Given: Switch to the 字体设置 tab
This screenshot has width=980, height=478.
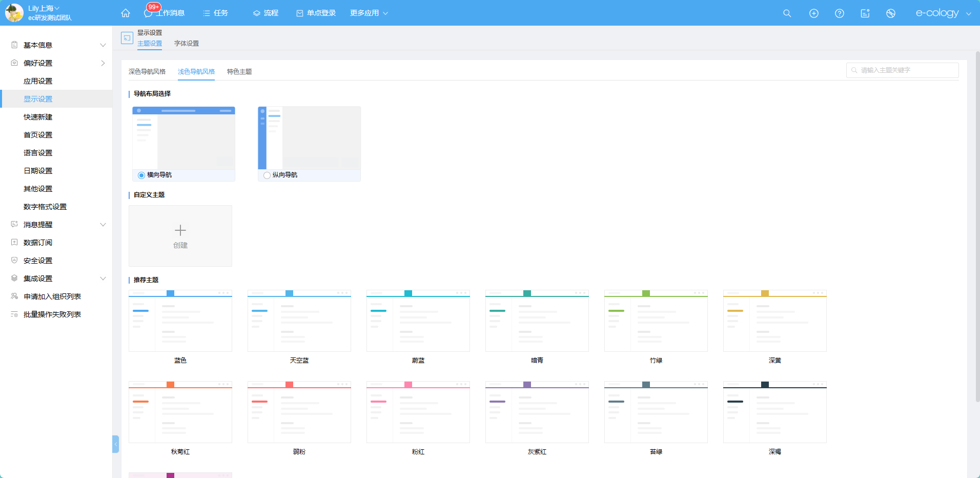Looking at the screenshot, I should click(x=187, y=44).
